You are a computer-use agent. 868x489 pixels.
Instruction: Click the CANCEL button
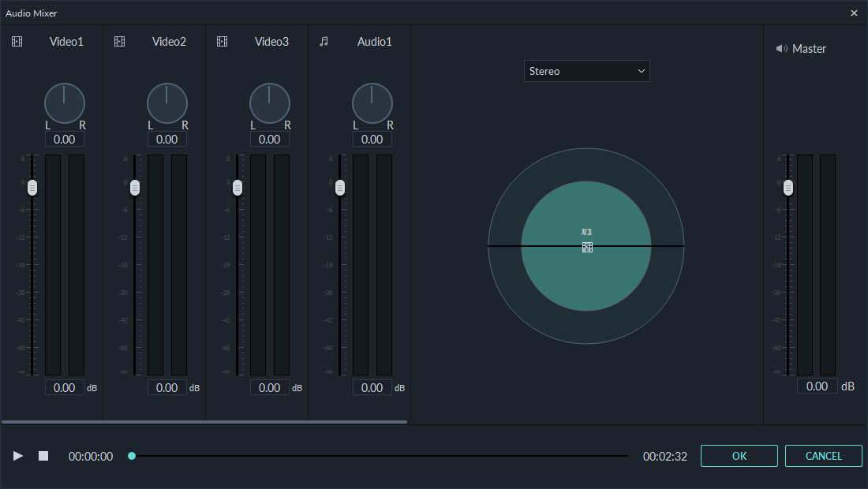tap(824, 456)
